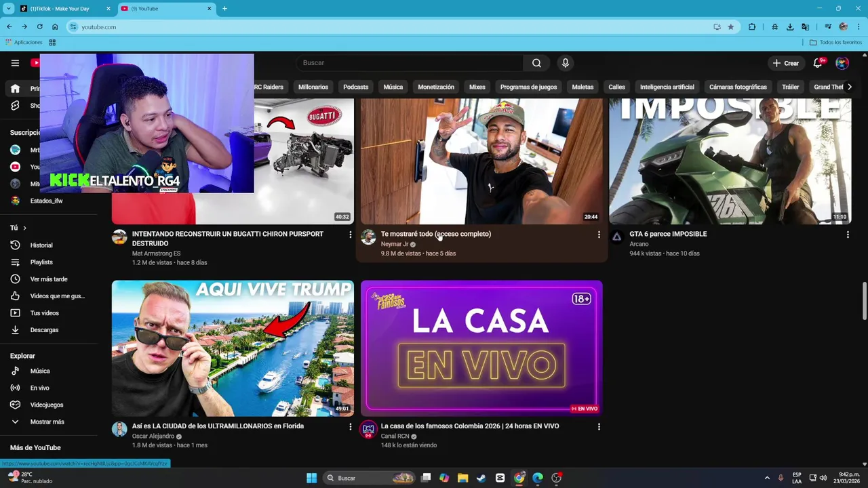The image size is (868, 488).
Task: Show hidden system tray icons
Action: (767, 478)
